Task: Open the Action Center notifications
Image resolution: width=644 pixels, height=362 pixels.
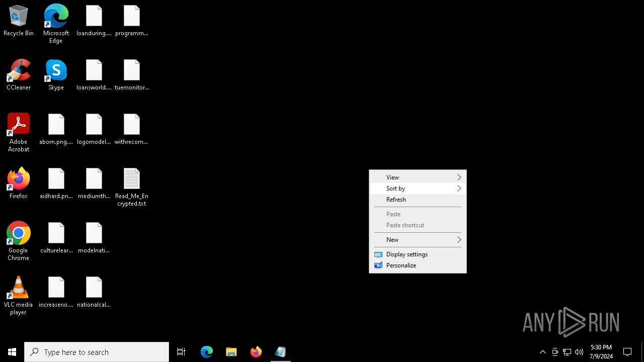Action: pyautogui.click(x=627, y=352)
